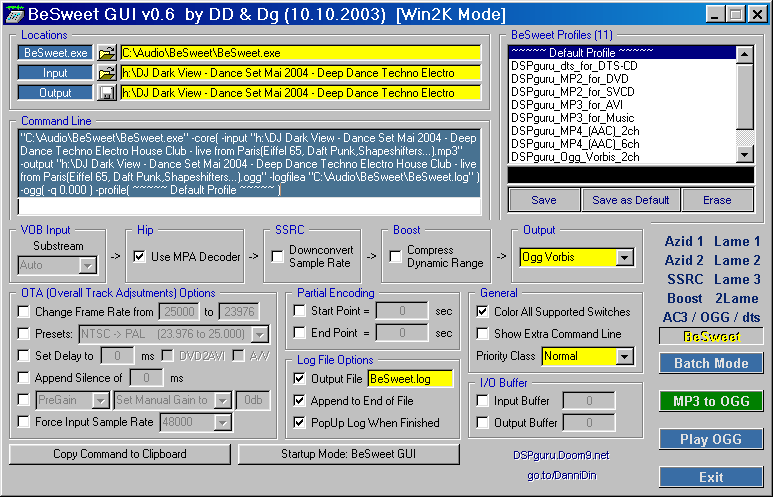The width and height of the screenshot is (773, 497).
Task: Enable Input Buffer checkbox
Action: click(482, 401)
